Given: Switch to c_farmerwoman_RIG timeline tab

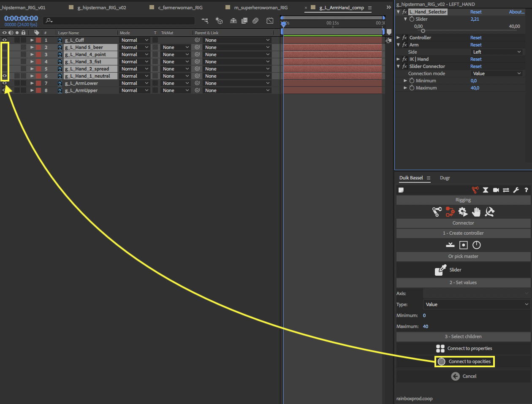Looking at the screenshot, I should 180,8.
